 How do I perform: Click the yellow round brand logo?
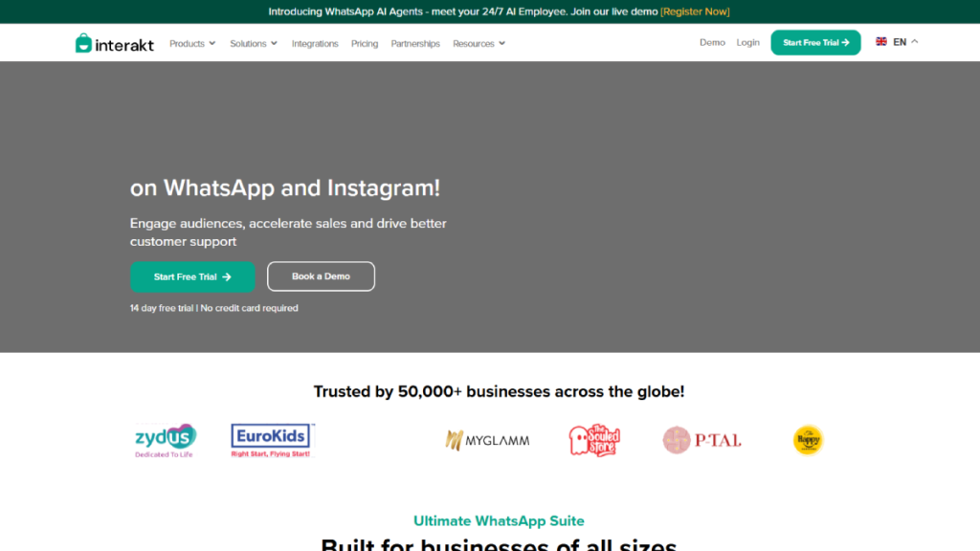[809, 440]
